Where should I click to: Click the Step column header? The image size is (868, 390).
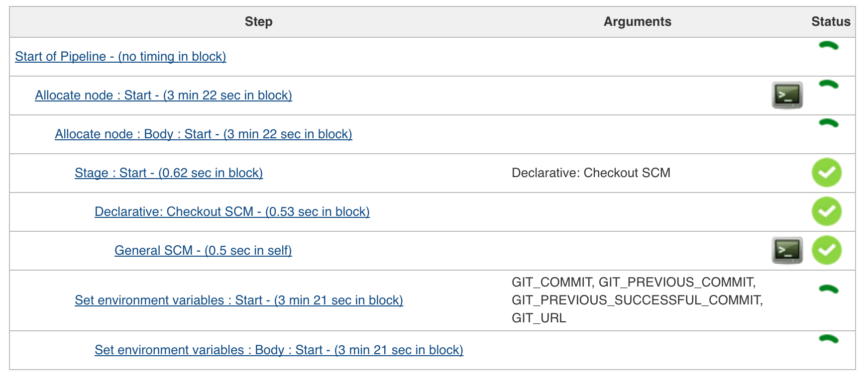point(258,22)
